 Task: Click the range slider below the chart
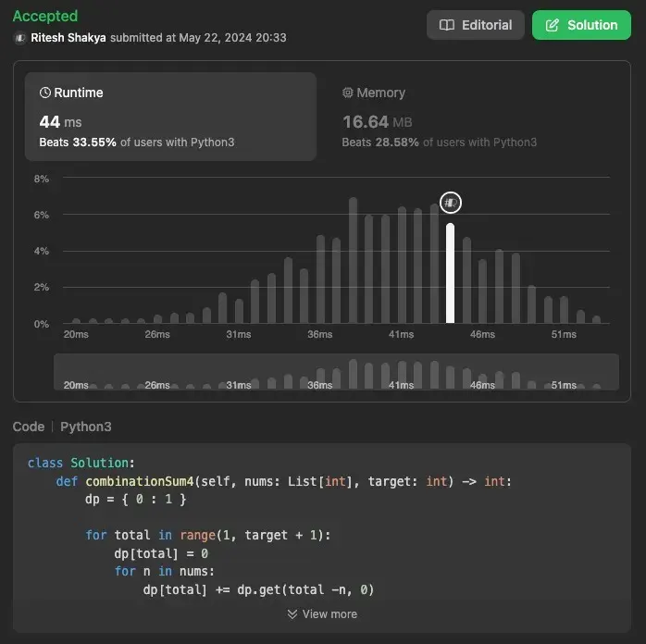[336, 372]
